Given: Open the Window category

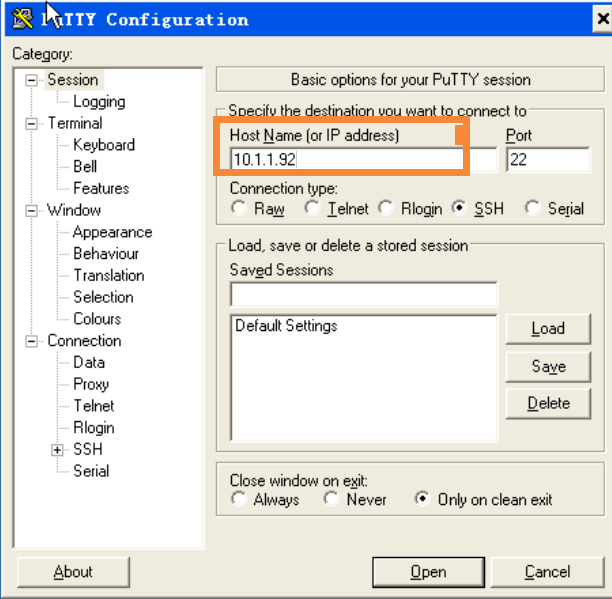Looking at the screenshot, I should [x=74, y=210].
